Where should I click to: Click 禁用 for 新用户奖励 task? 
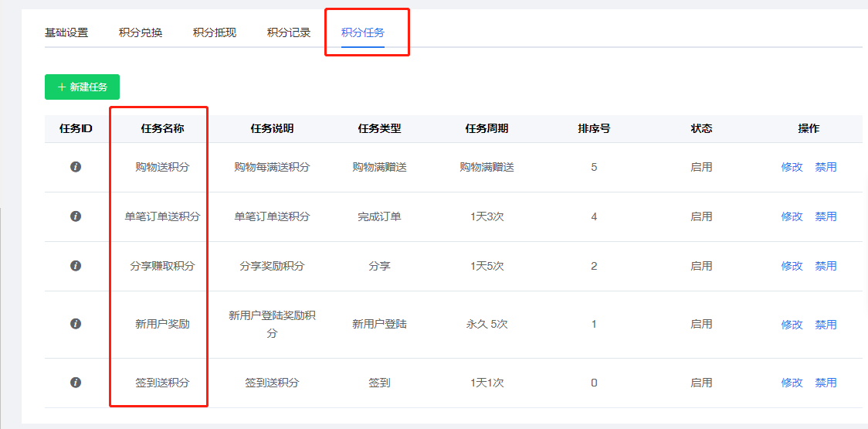point(826,324)
